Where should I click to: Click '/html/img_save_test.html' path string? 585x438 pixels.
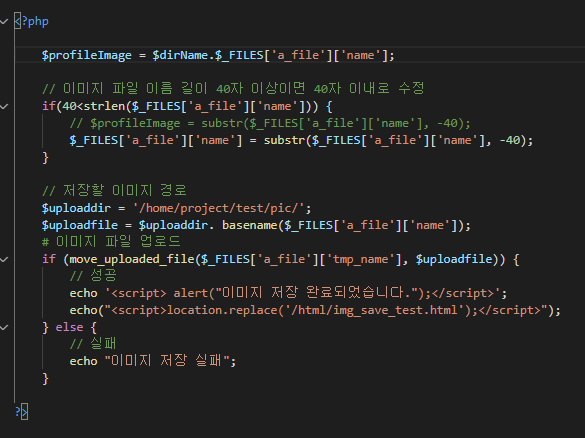coord(374,310)
